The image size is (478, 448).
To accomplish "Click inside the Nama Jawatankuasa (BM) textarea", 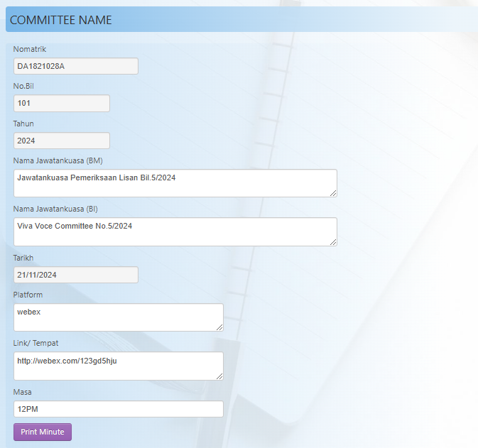I will click(x=174, y=183).
